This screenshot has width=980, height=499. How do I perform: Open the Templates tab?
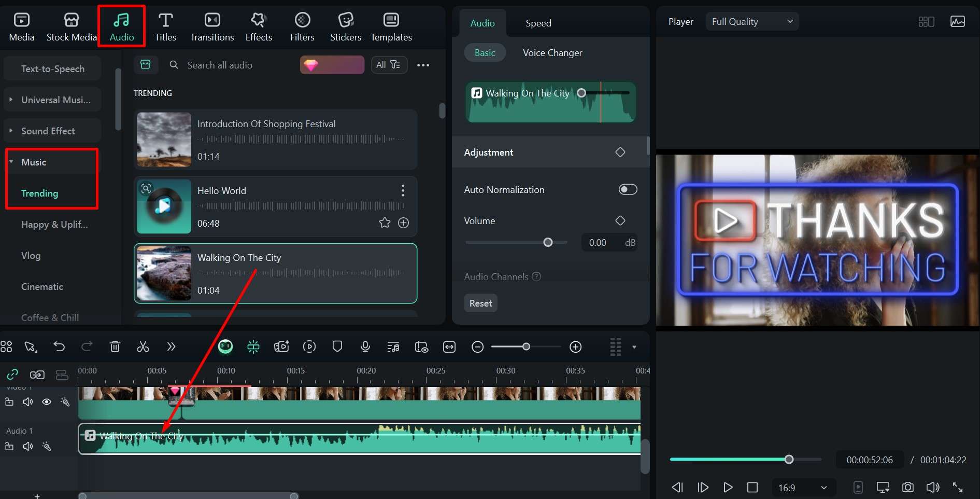coord(391,27)
